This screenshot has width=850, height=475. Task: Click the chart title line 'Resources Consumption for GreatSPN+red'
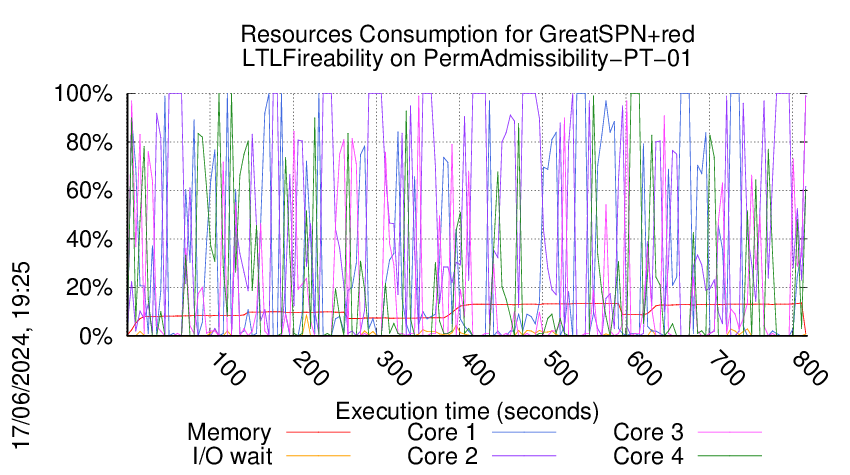[467, 34]
